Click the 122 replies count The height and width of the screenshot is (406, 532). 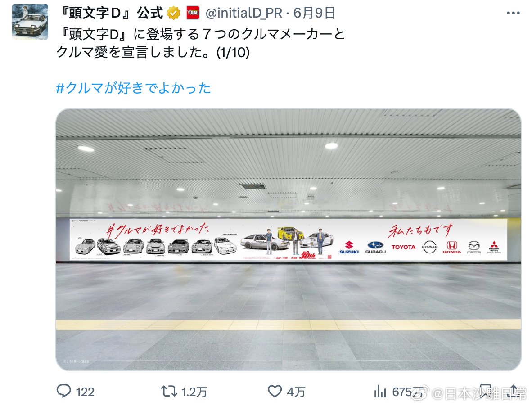pyautogui.click(x=85, y=392)
